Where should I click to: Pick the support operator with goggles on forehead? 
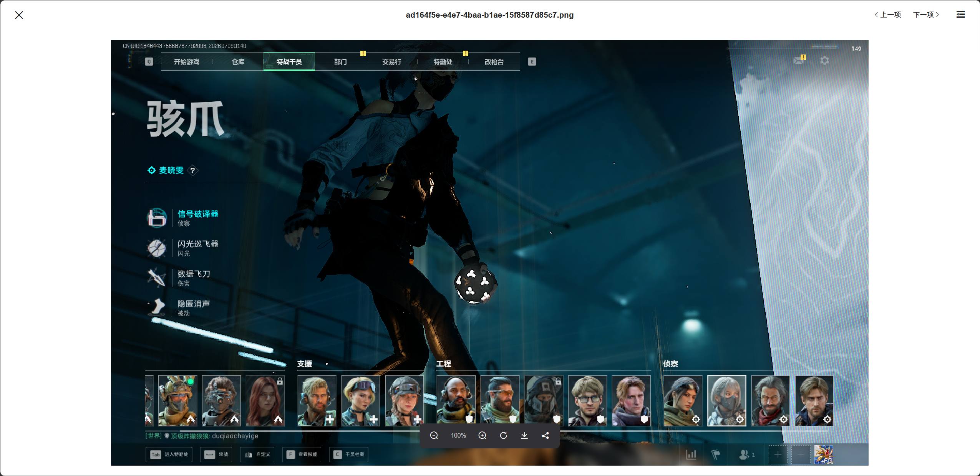click(361, 401)
